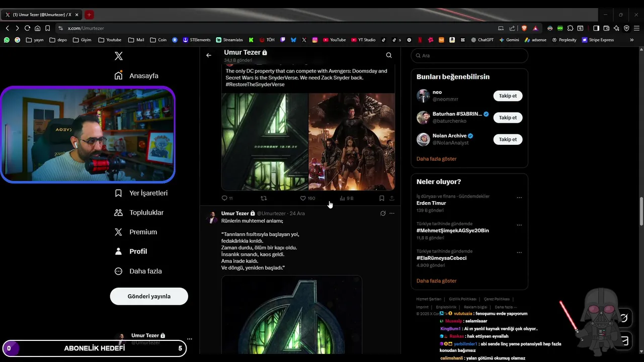The image size is (644, 362).
Task: Click the Brave Shields lion icon
Action: [524, 28]
